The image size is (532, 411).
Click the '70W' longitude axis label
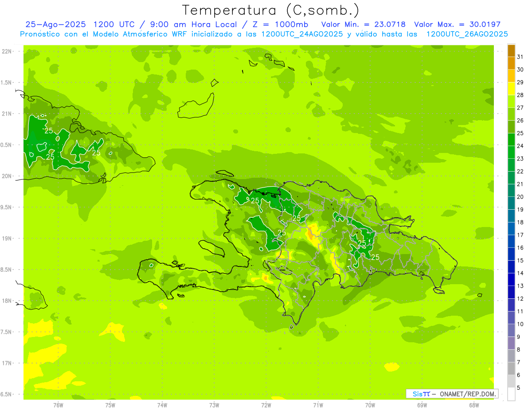tap(370, 405)
